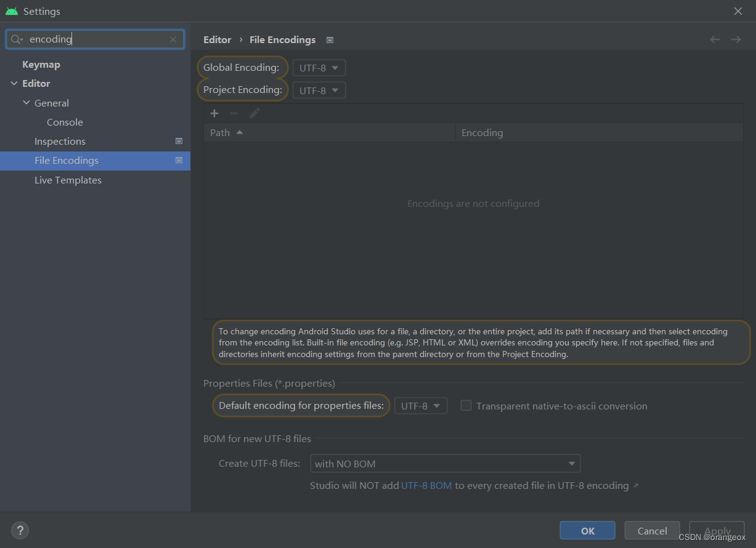Click the Editor tree item label
The width and height of the screenshot is (756, 548).
pos(36,83)
